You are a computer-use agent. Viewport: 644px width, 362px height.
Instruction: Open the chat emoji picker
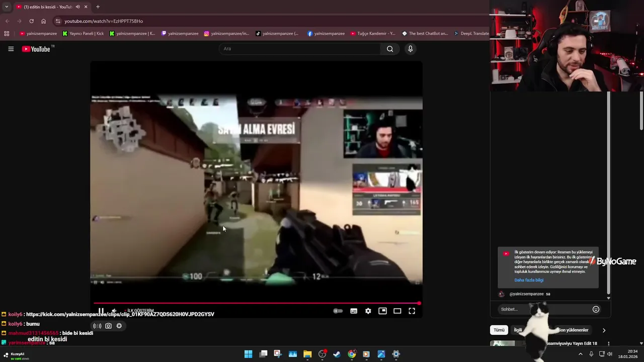coord(596,309)
